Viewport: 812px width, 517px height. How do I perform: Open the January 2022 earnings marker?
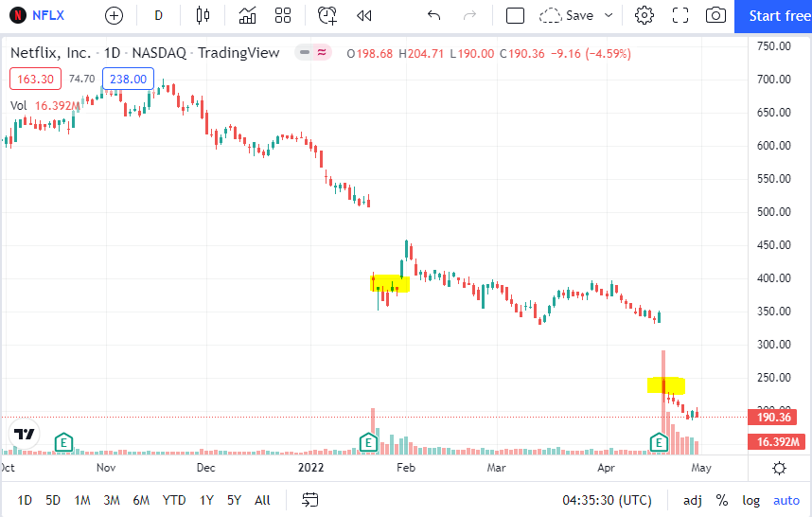368,442
